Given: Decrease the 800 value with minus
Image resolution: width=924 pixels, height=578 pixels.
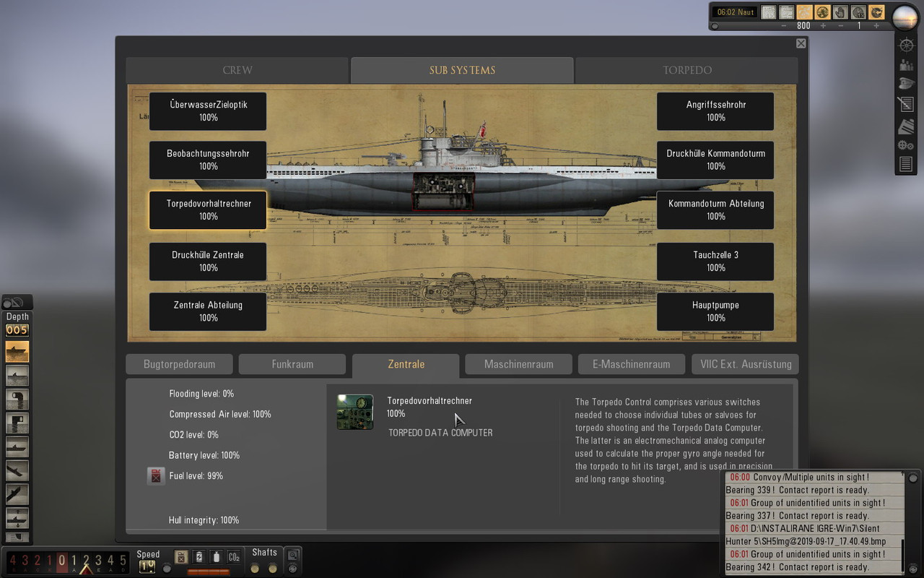Looking at the screenshot, I should click(784, 26).
